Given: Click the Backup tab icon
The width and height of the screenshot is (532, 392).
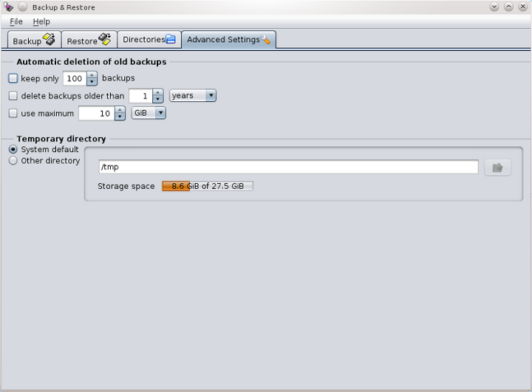Looking at the screenshot, I should (49, 39).
